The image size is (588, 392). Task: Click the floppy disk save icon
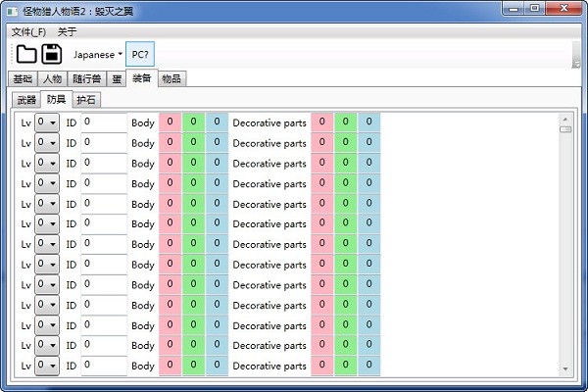(x=52, y=54)
